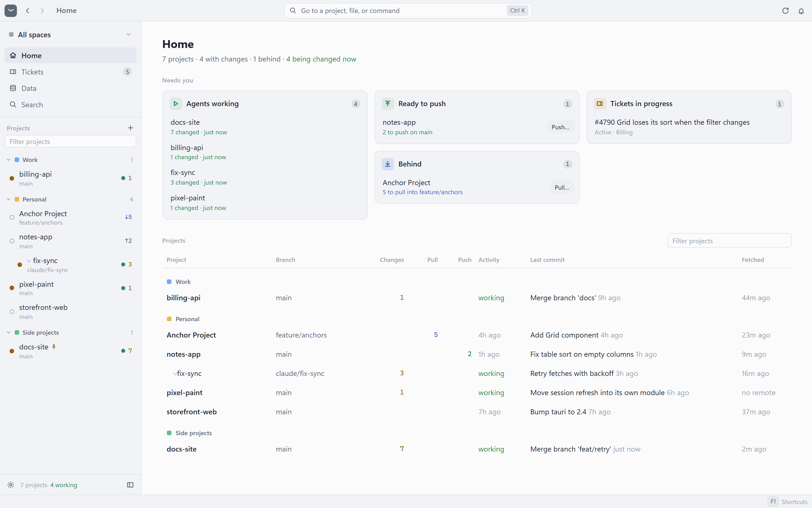Click the Behind download icon
This screenshot has width=812, height=508.
point(388,164)
